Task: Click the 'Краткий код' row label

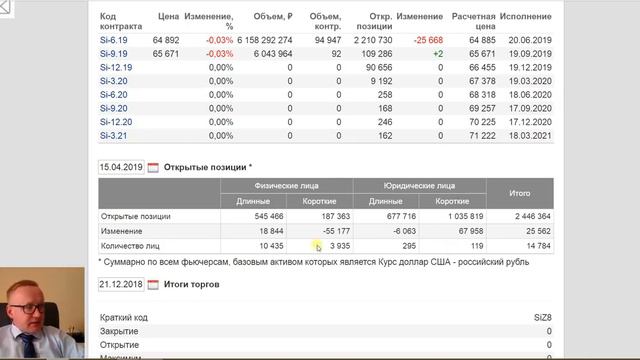Action: pos(124,318)
